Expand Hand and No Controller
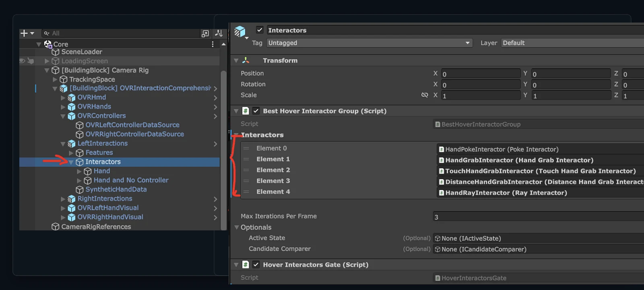The height and width of the screenshot is (290, 644). pyautogui.click(x=79, y=180)
